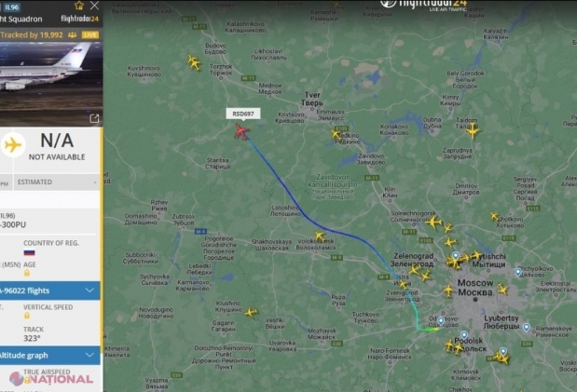Select the aircraft near Kuvshinovo
Viewport: 577px width, 392px height.
(x=194, y=62)
